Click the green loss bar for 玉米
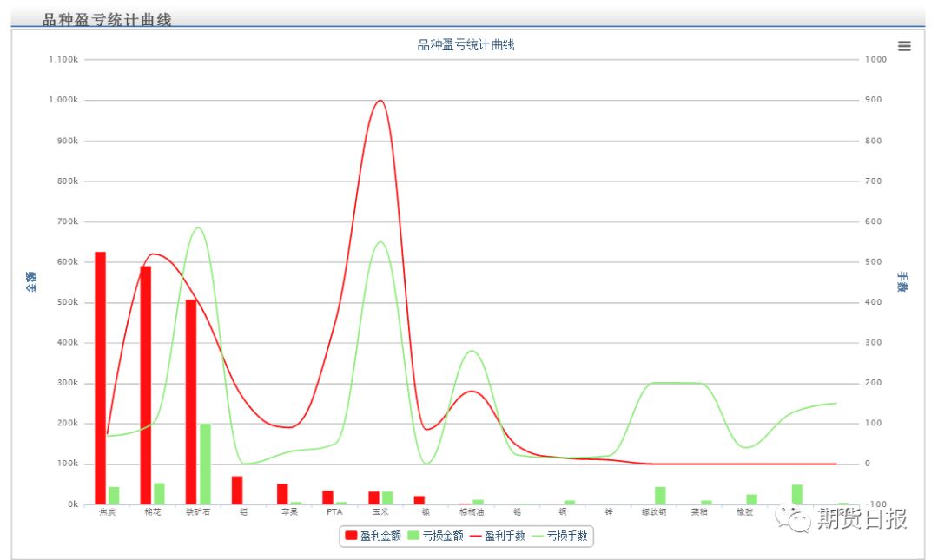Image resolution: width=938 pixels, height=560 pixels. coord(387,497)
